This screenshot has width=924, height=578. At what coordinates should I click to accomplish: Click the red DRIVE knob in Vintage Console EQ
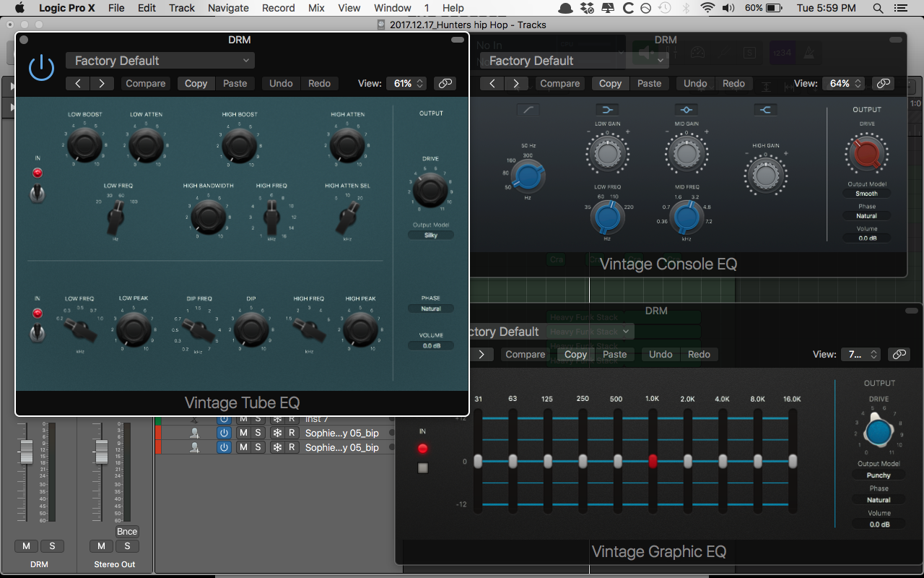point(866,154)
